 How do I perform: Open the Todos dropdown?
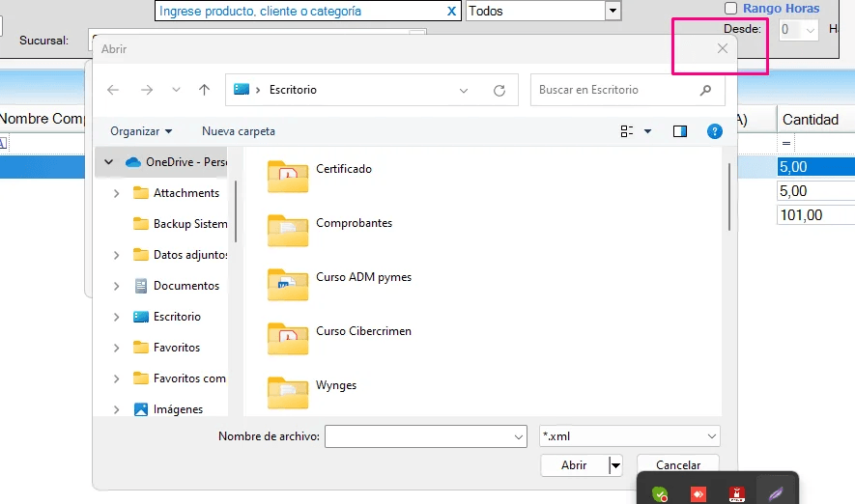point(613,12)
